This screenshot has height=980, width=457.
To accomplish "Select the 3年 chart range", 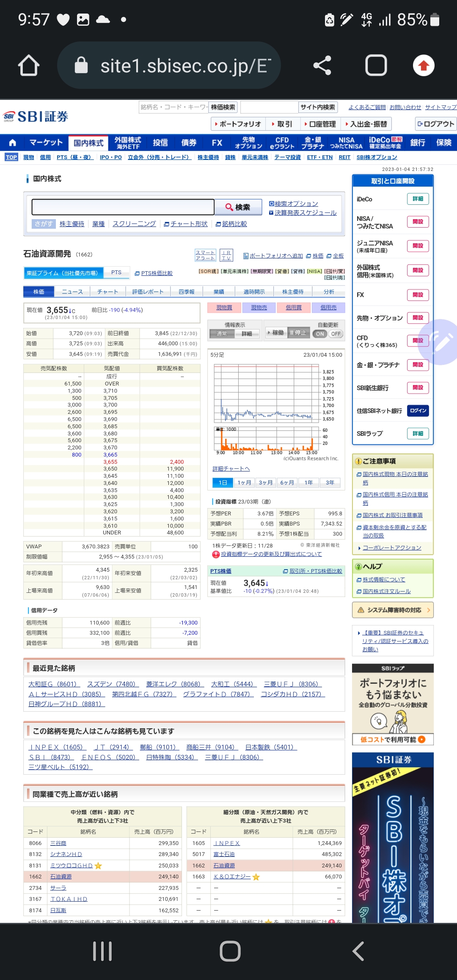I will (330, 483).
